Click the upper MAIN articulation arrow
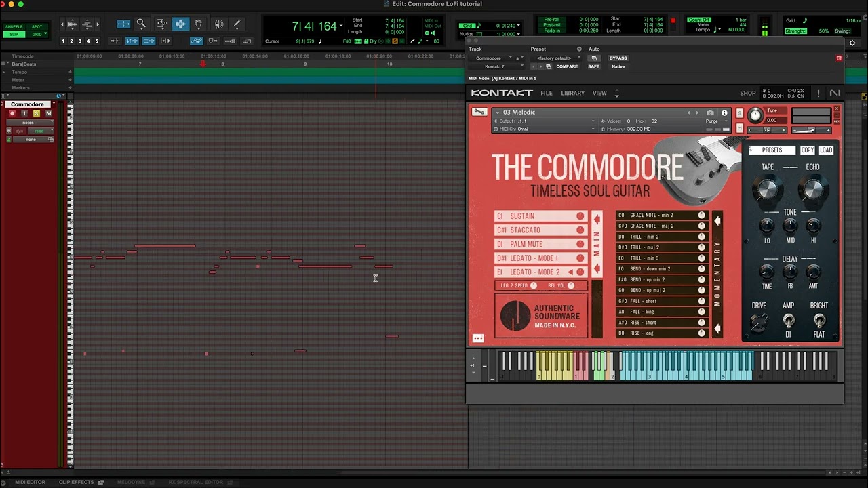Image resolution: width=868 pixels, height=488 pixels. coord(597,220)
